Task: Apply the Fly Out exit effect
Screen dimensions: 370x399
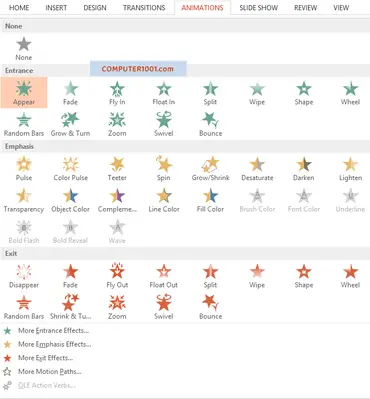Action: click(x=117, y=276)
